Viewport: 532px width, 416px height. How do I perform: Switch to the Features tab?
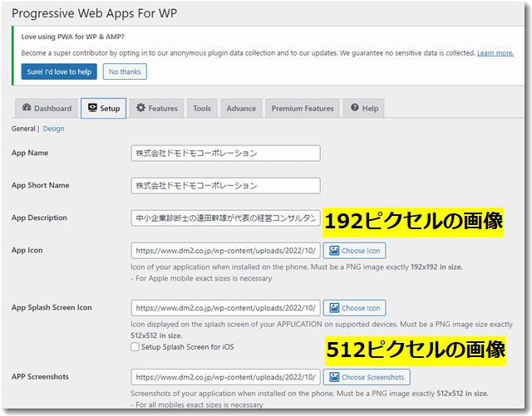157,108
